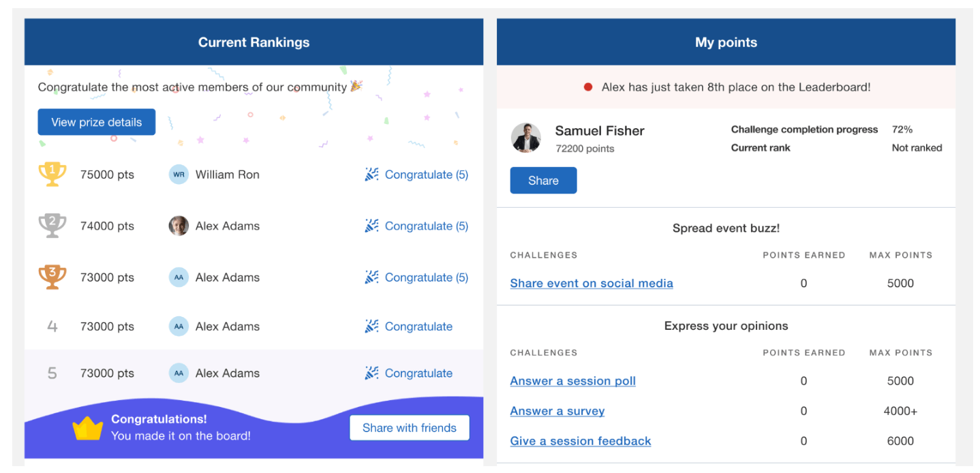Open the Answer a session poll link
Image resolution: width=980 pixels, height=473 pixels.
point(572,381)
